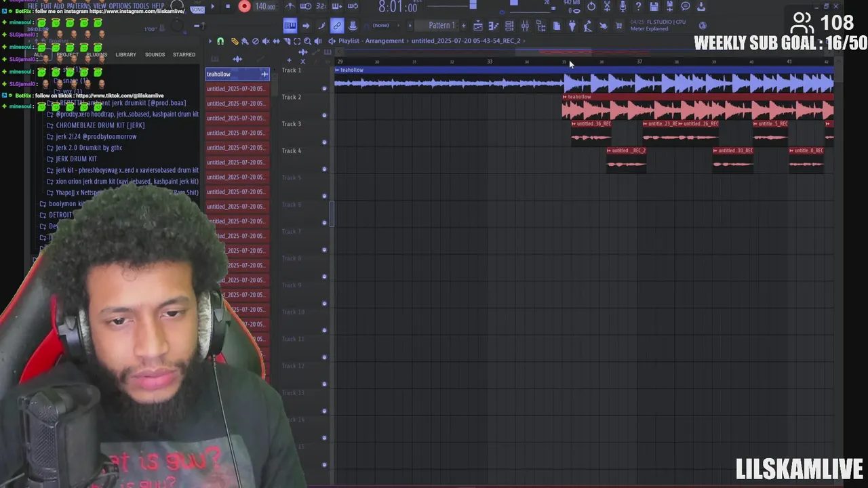Click the undo-history circular arrow icon
Image resolution: width=868 pixels, height=488 pixels.
coord(591,6)
